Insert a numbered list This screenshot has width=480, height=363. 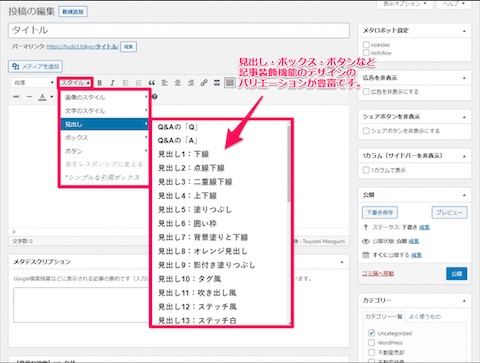138,83
